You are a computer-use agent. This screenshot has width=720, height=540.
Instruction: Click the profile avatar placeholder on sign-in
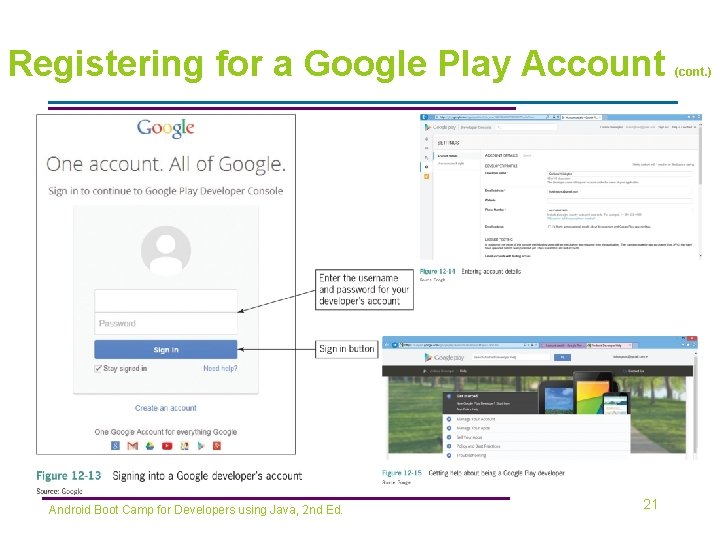click(x=166, y=250)
